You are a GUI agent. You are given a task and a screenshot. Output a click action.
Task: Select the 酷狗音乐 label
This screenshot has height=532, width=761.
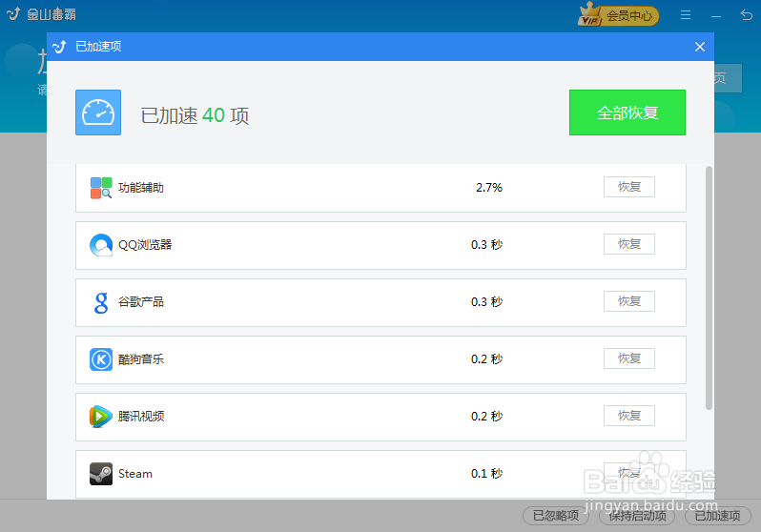tap(141, 359)
